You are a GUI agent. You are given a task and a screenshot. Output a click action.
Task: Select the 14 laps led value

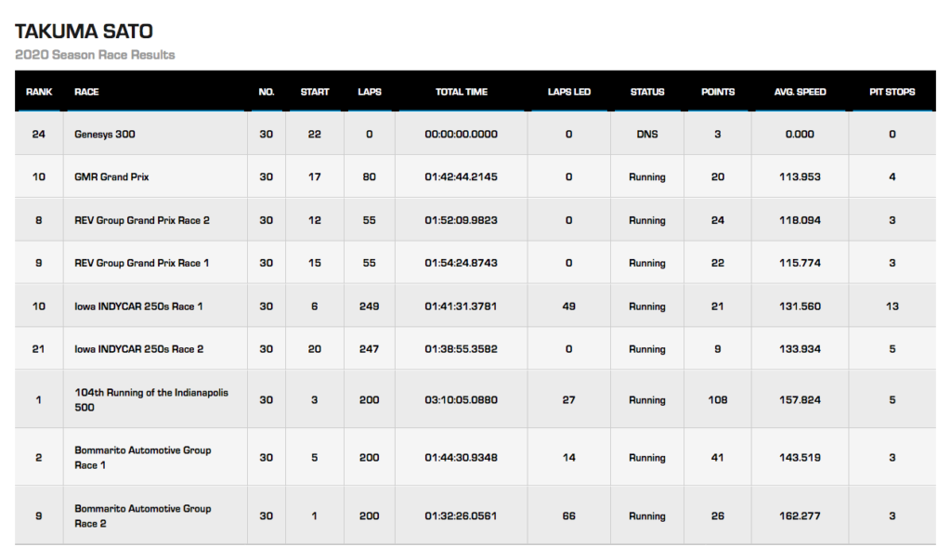(569, 458)
